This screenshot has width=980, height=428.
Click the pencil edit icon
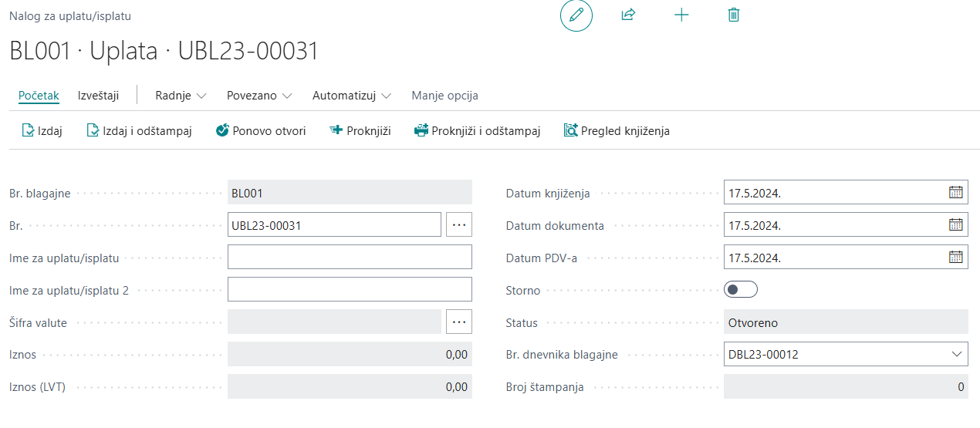click(x=576, y=15)
